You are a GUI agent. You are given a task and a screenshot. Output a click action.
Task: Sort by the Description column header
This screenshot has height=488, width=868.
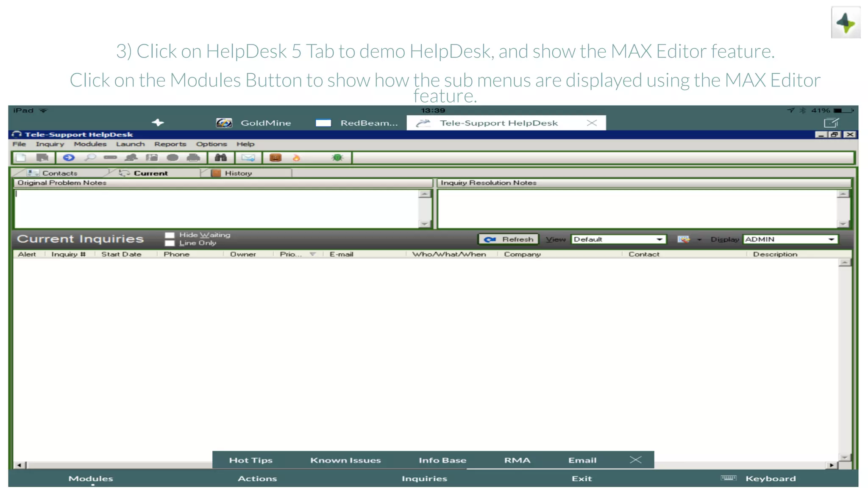click(x=775, y=254)
